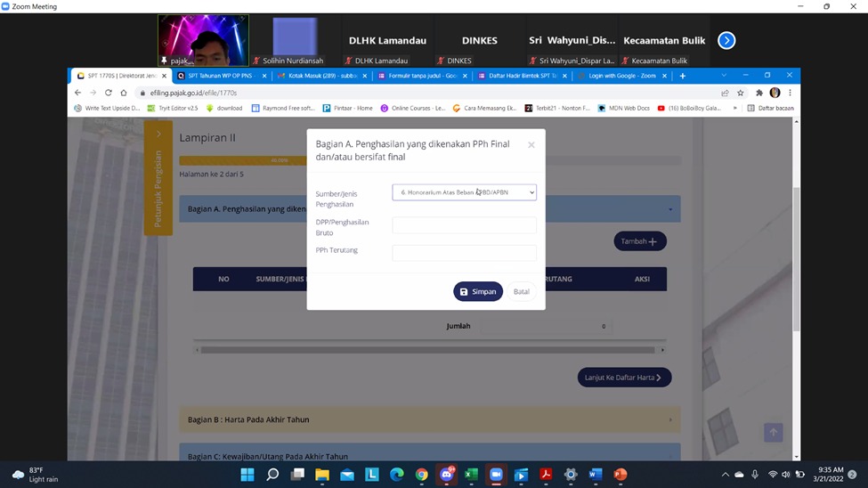Reload the page with browser refresh icon

coord(109,93)
